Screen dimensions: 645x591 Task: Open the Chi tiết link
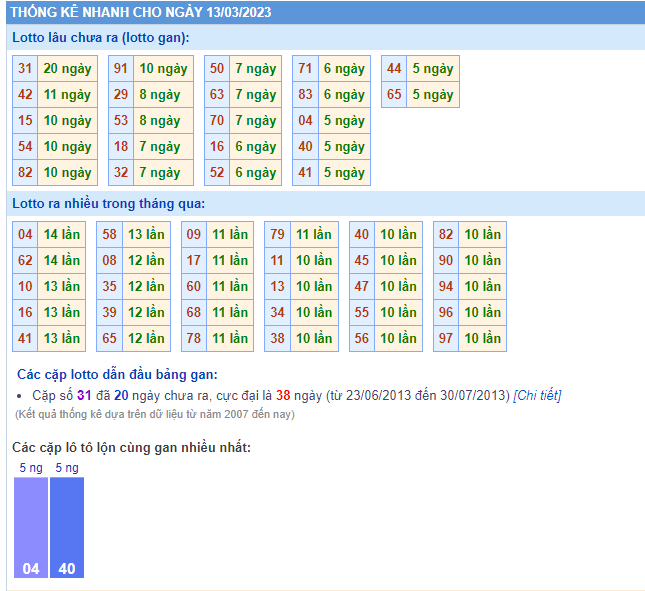pos(537,396)
